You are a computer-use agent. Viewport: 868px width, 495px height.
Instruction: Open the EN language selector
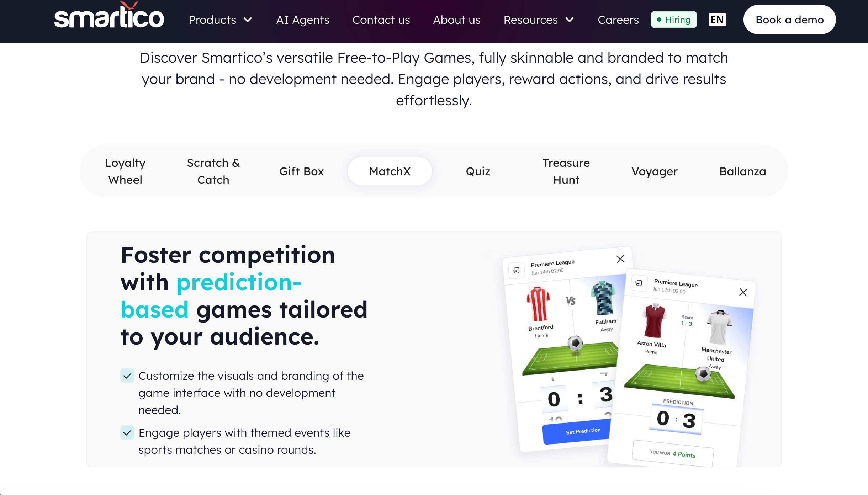point(717,20)
